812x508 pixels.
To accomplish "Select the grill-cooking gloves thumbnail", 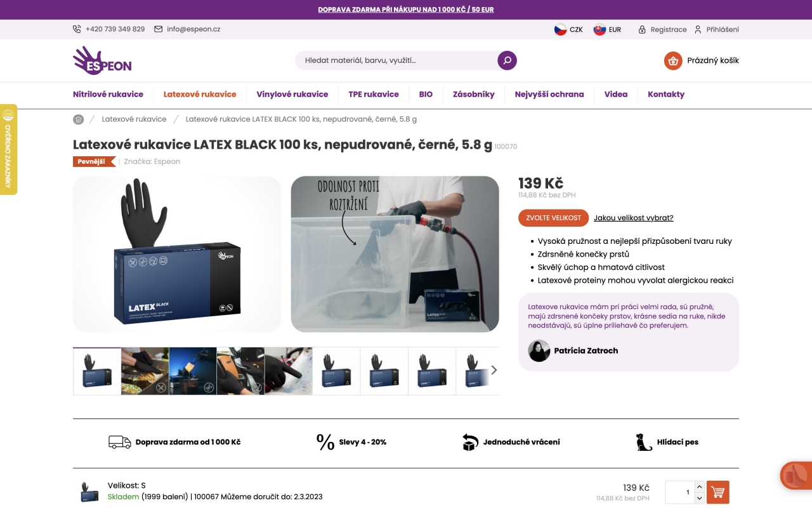I will point(145,371).
